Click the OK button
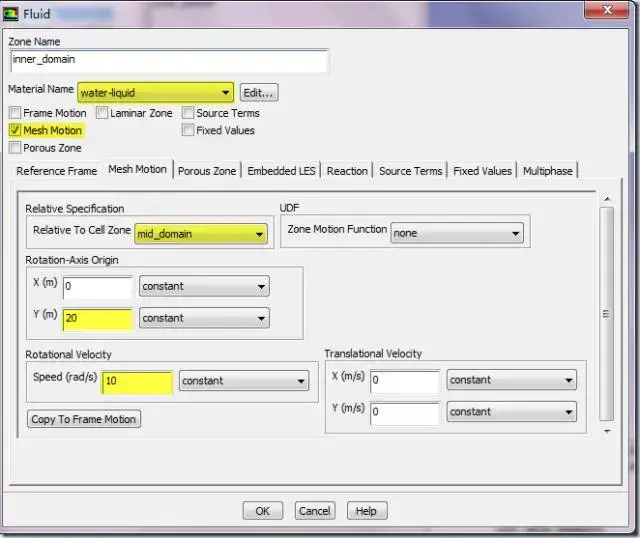The width and height of the screenshot is (640, 538). pos(262,511)
